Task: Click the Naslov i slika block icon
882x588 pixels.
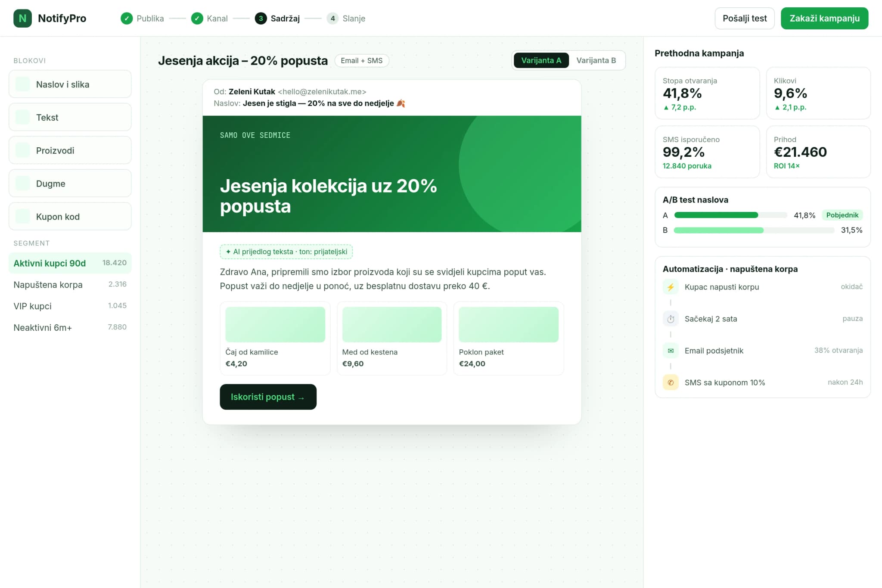Action: pos(23,84)
